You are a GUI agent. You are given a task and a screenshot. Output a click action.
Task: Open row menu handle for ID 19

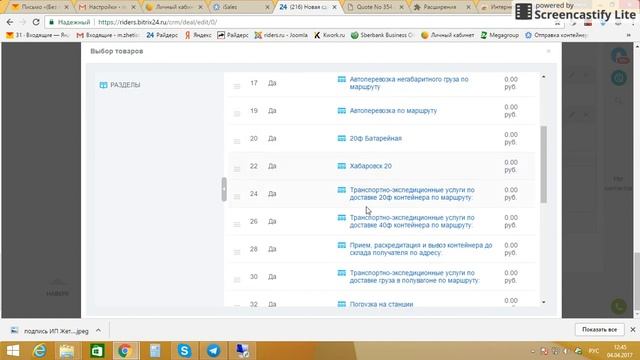pos(237,113)
